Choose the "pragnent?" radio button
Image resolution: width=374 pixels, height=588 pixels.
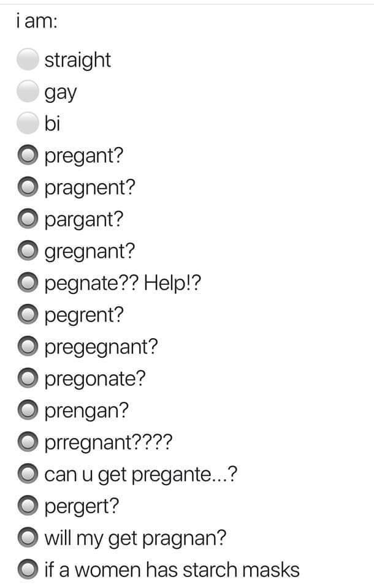pos(28,187)
